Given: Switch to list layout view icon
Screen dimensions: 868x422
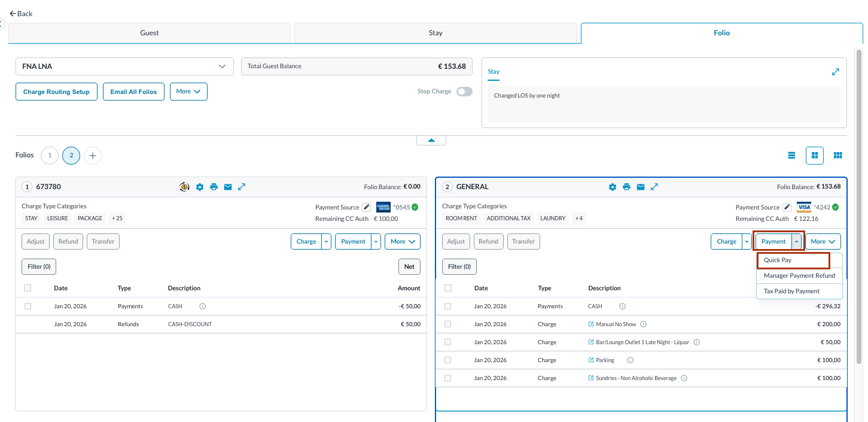Looking at the screenshot, I should pos(791,156).
